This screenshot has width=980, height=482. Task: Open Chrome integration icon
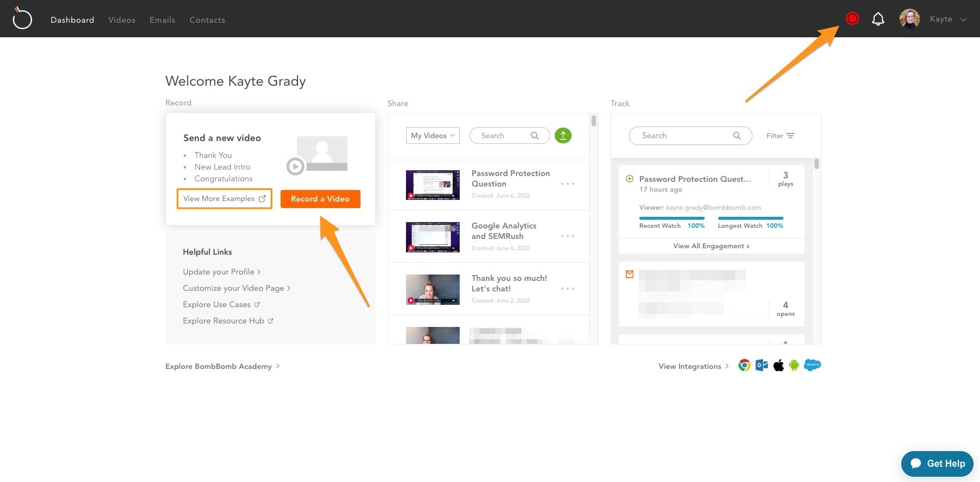[x=744, y=365]
